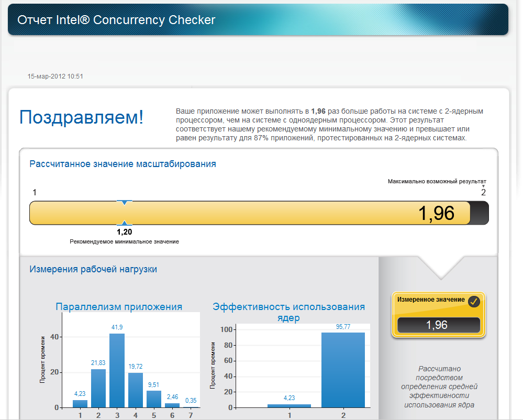Click the Параллелизм приложения chart title

[x=119, y=306]
